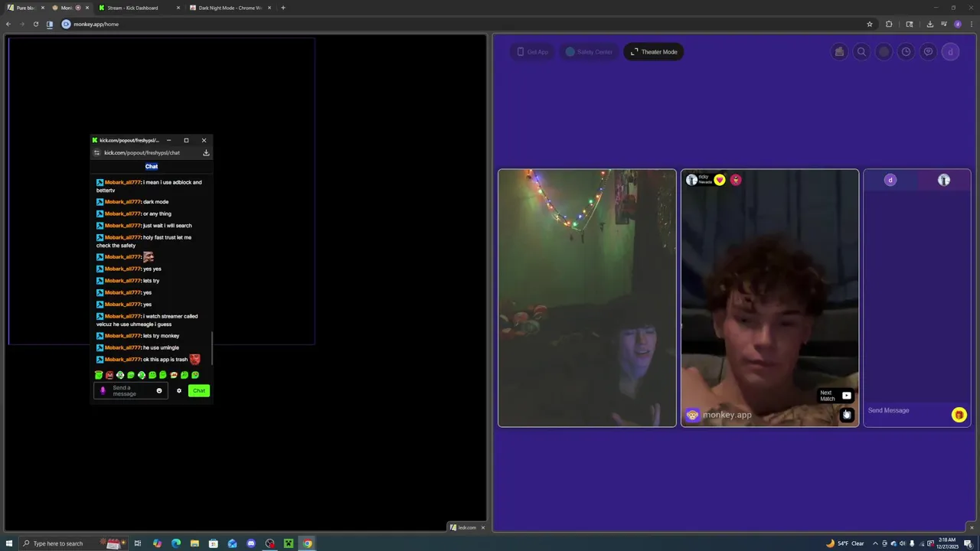
Task: Select the last emote in Kick emote row
Action: (195, 375)
